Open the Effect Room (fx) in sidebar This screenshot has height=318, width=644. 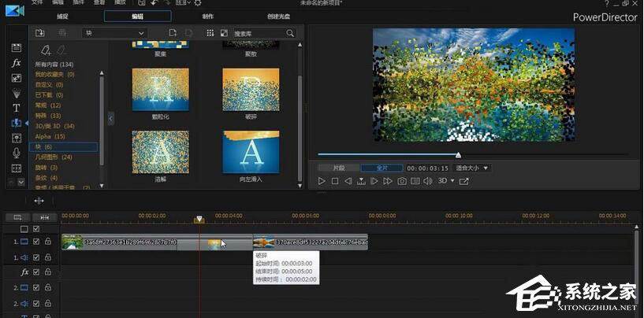click(x=16, y=63)
